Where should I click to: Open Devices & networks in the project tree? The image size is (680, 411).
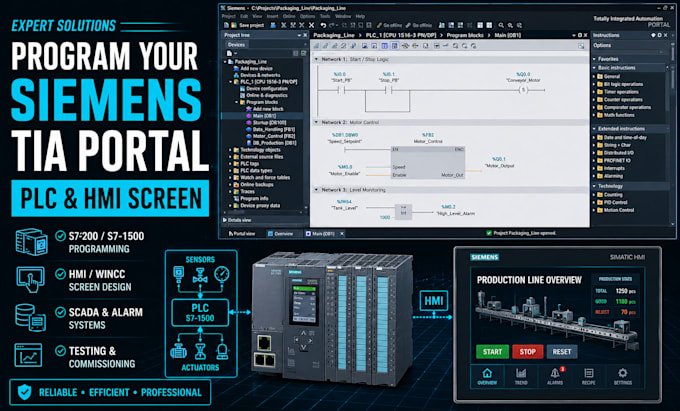(256, 75)
